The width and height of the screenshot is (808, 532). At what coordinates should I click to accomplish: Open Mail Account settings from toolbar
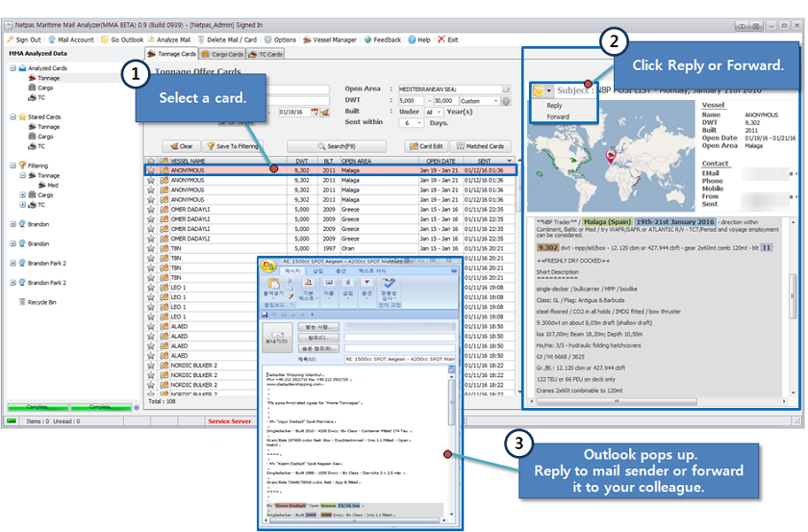point(71,39)
